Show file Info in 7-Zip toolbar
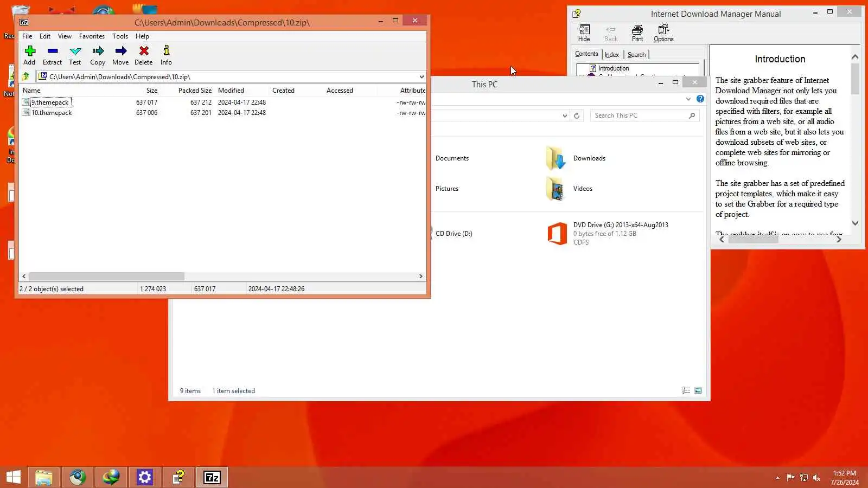 [166, 55]
